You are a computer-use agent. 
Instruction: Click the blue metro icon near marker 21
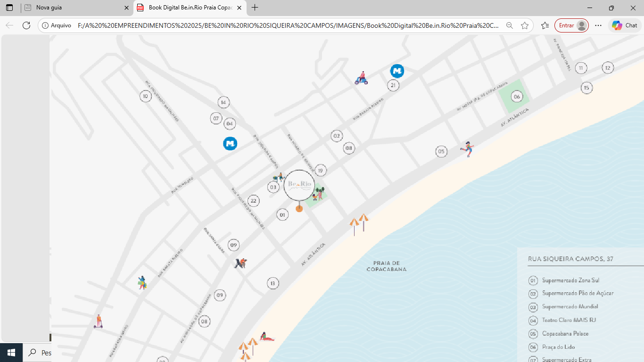(x=397, y=71)
